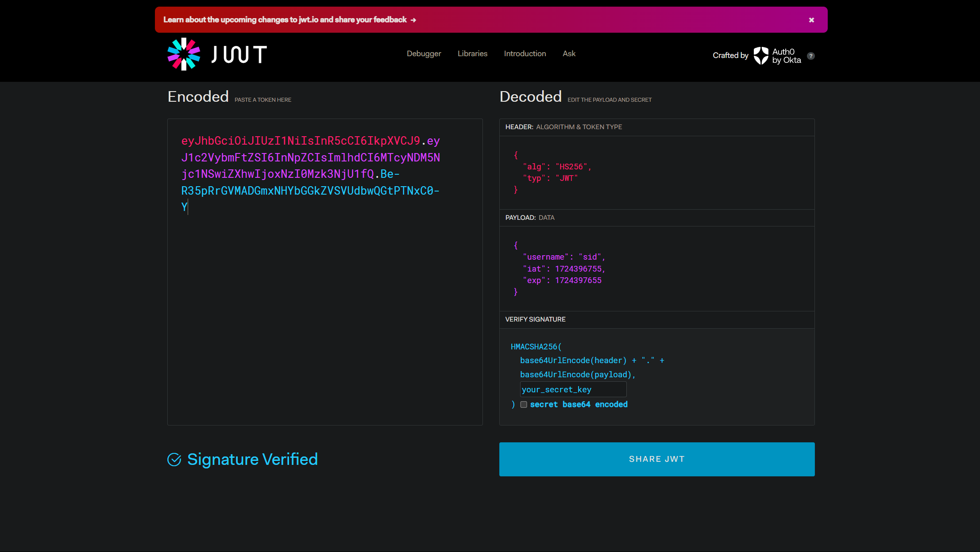Click the dismiss notification X button
980x552 pixels.
click(812, 19)
